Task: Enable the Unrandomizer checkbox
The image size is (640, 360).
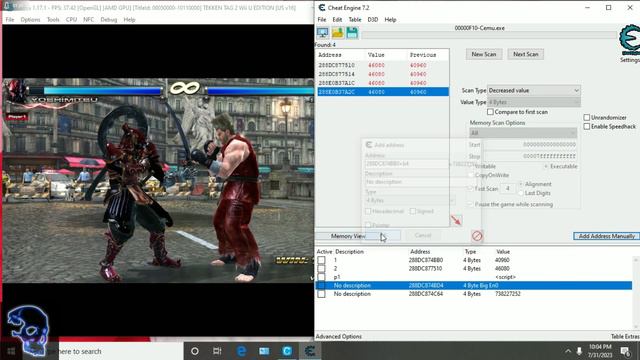Action: point(587,118)
